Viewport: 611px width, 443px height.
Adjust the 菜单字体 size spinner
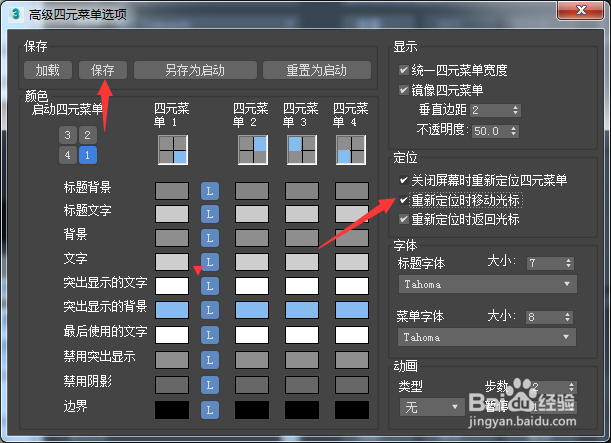(x=568, y=317)
